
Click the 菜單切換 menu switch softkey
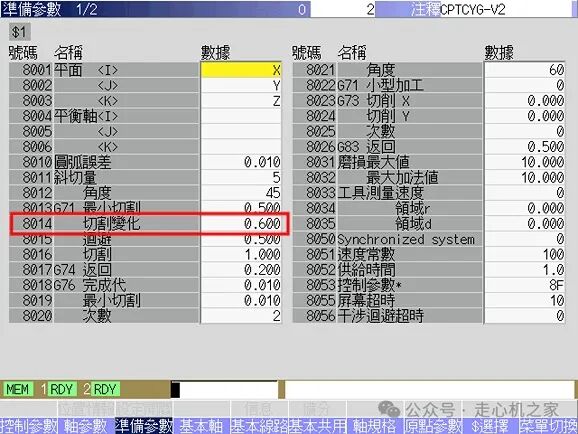[x=549, y=426]
